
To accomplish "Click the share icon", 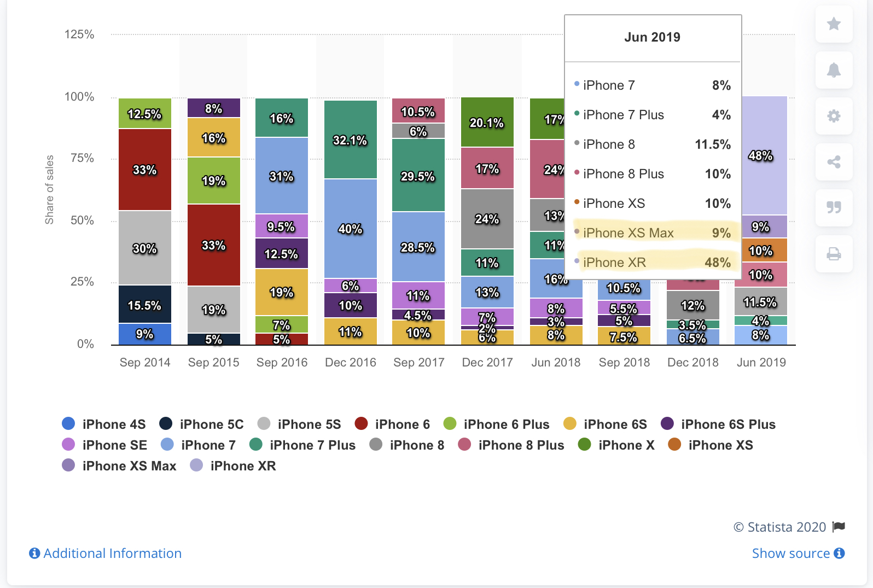I will [x=834, y=162].
